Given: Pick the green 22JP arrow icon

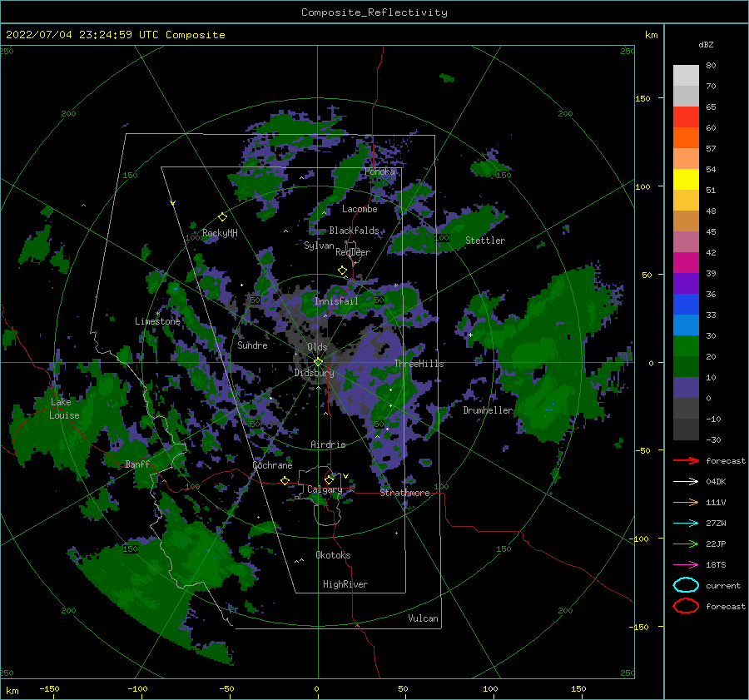Looking at the screenshot, I should [686, 544].
